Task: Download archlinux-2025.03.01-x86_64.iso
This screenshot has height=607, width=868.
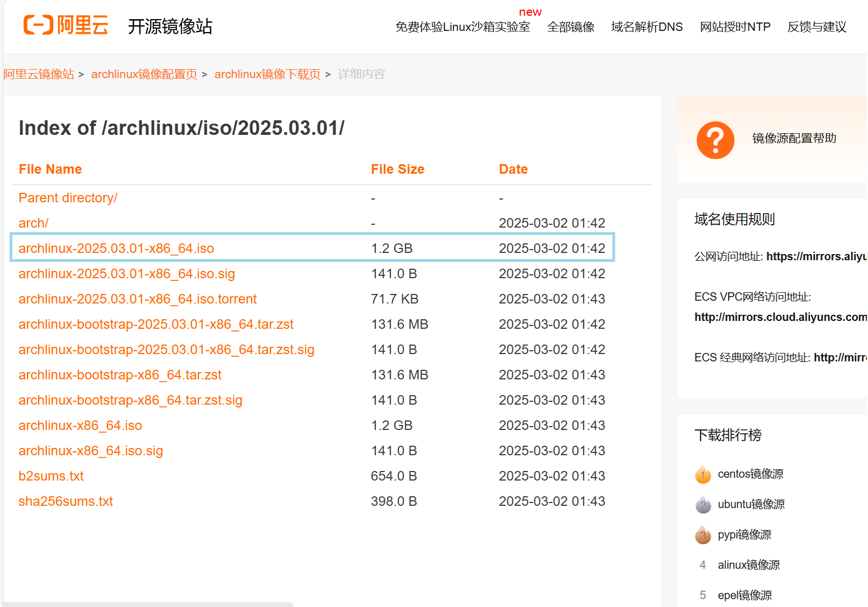Action: pyautogui.click(x=116, y=248)
